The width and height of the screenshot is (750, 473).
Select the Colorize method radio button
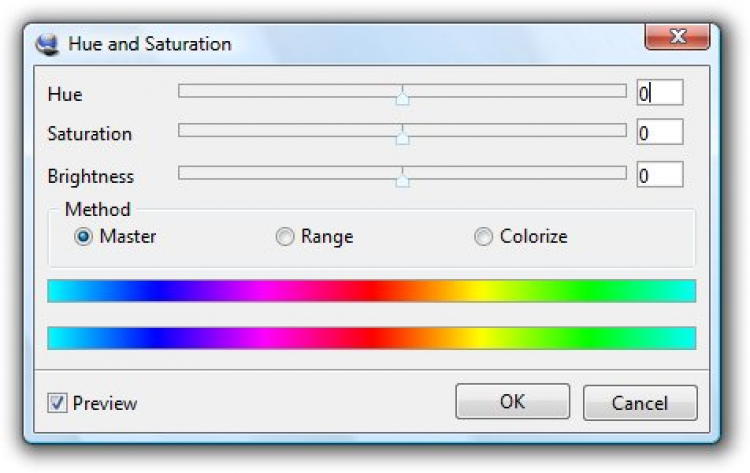point(484,237)
